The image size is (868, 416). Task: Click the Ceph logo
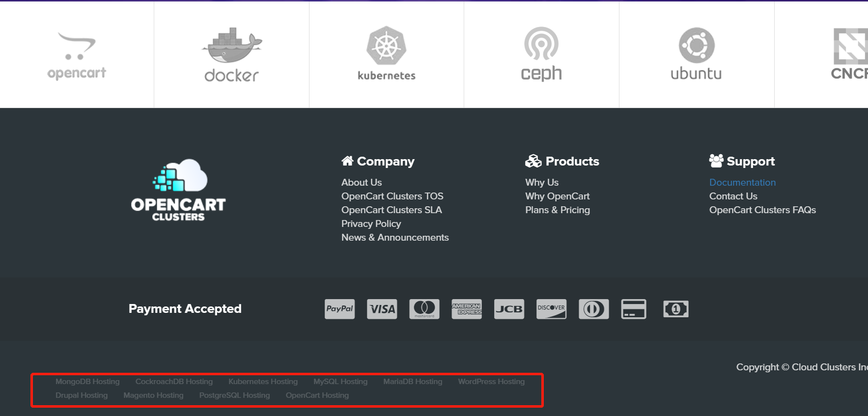541,53
